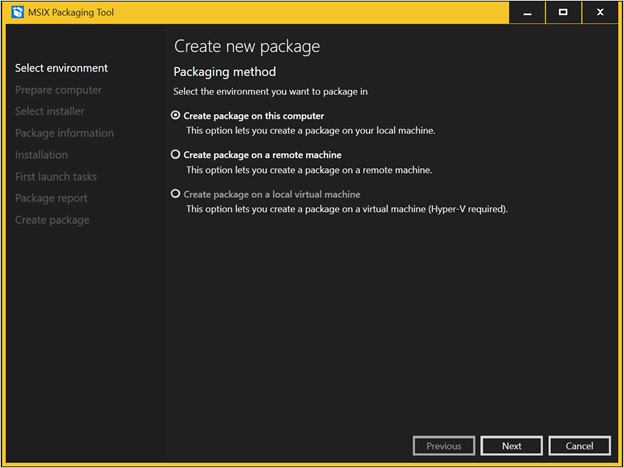Go to the Prepare computer step

pos(58,90)
